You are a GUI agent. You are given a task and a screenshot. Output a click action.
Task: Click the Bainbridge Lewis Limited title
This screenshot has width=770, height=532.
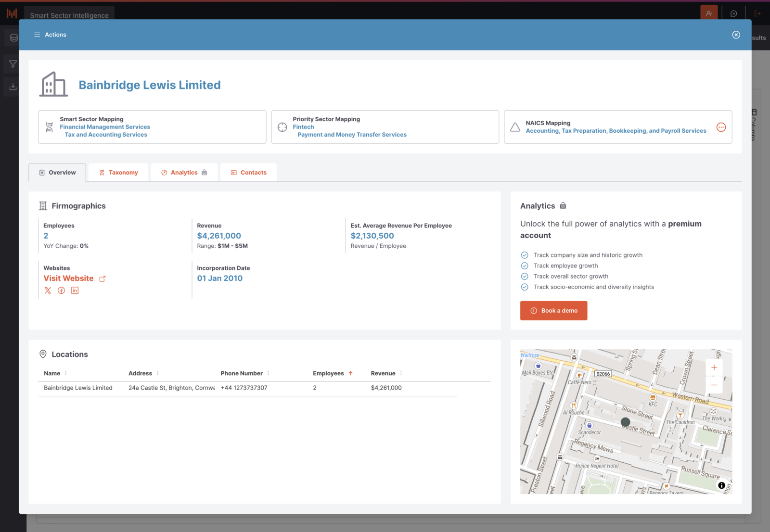tap(150, 85)
